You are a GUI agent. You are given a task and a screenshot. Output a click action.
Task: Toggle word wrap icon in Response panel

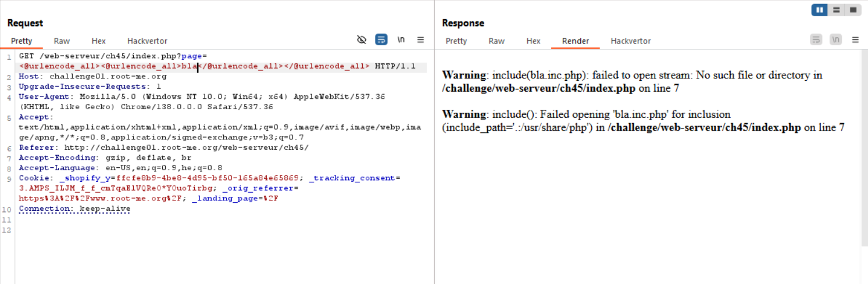click(816, 39)
